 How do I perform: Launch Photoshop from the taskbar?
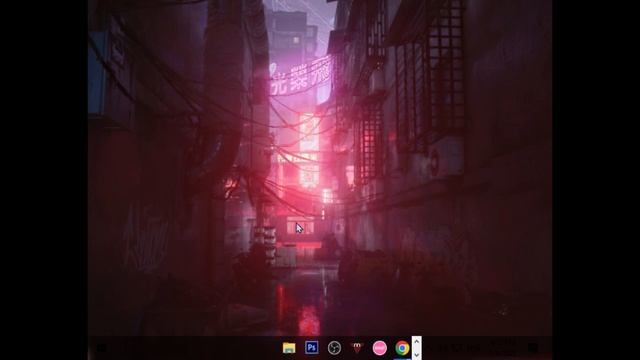click(312, 348)
